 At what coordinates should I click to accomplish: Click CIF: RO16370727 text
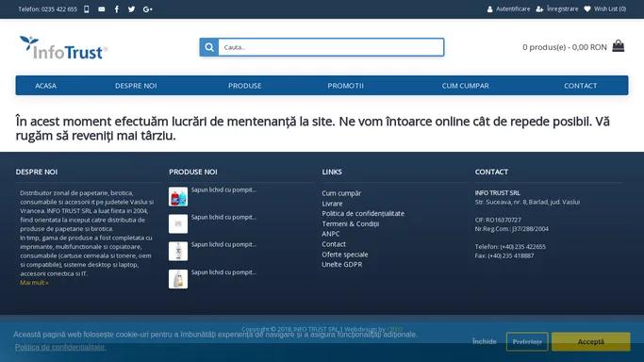pos(498,220)
